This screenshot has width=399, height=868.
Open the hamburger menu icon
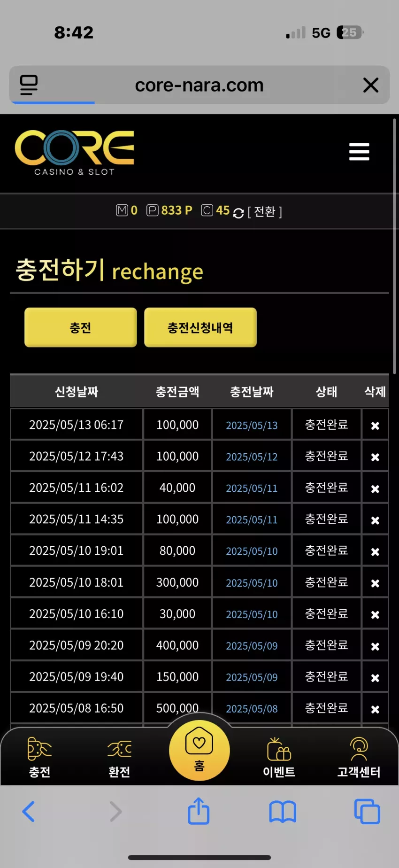(359, 152)
